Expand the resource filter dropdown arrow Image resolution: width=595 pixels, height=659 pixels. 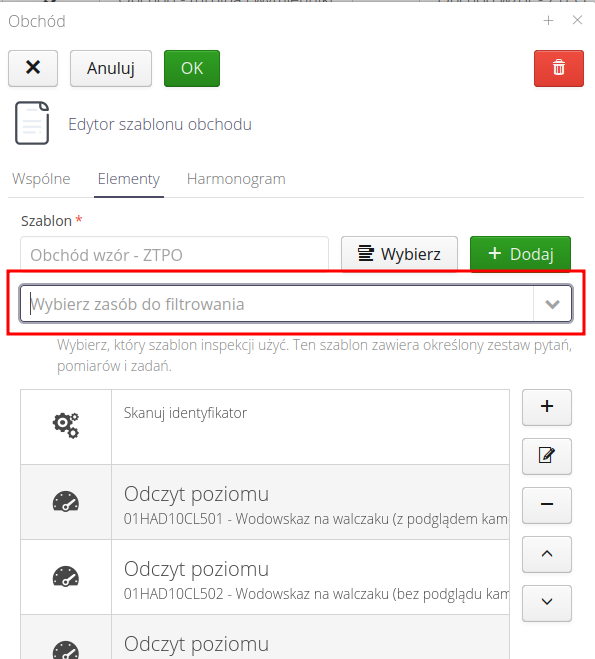(552, 304)
